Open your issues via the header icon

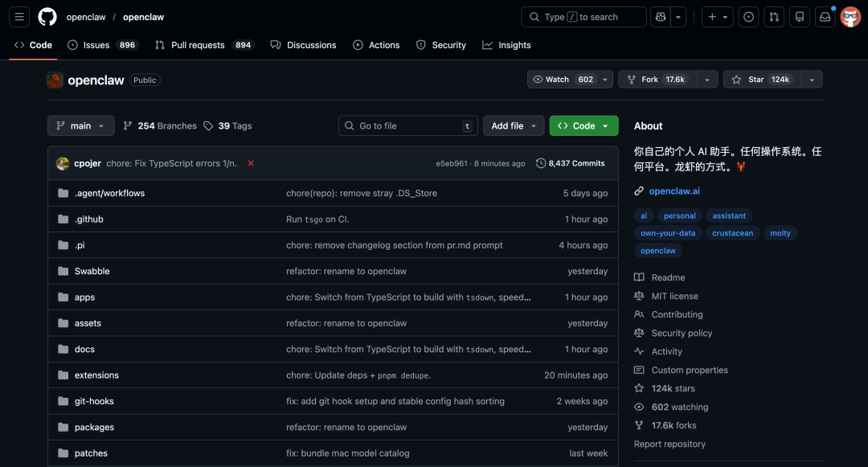pyautogui.click(x=748, y=16)
